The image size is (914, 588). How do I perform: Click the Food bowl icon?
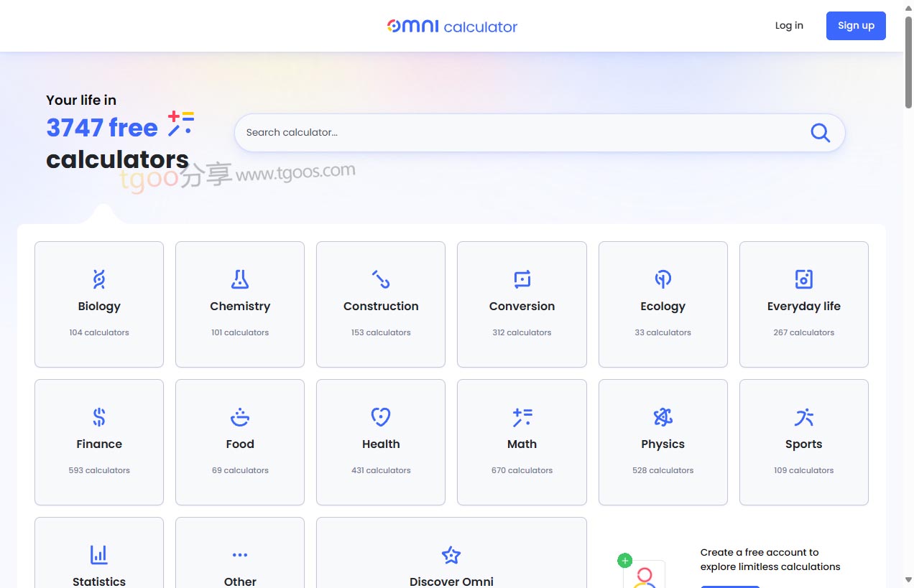pos(240,416)
